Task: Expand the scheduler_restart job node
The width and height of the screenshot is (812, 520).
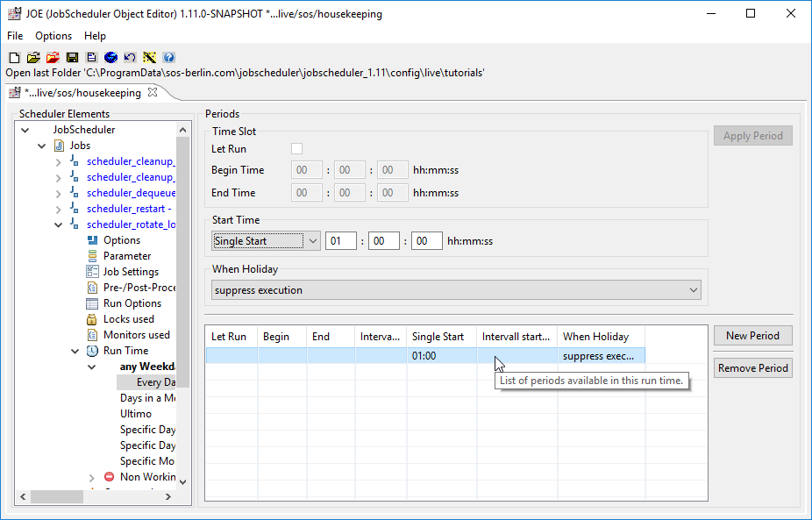Action: pos(59,210)
